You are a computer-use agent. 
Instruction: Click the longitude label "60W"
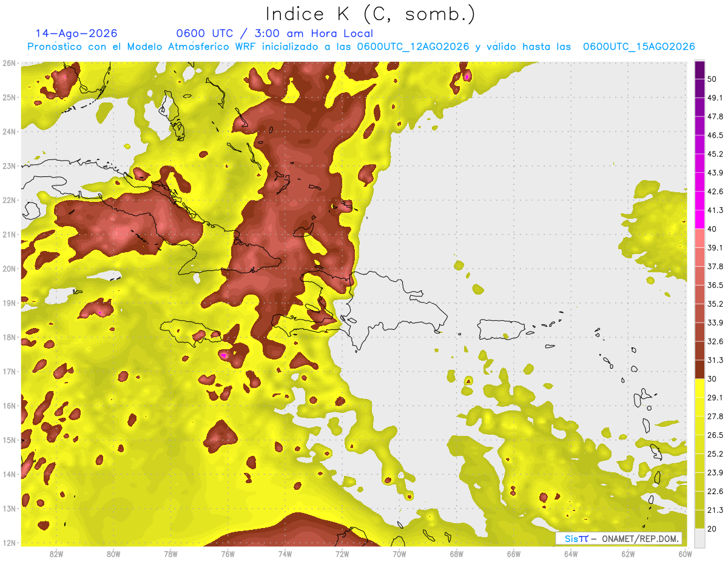coord(685,554)
